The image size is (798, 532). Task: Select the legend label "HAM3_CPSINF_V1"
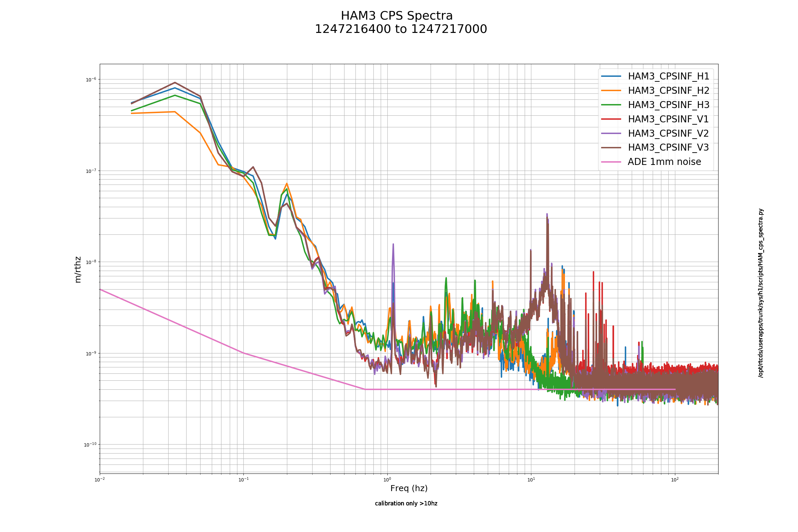(668, 119)
